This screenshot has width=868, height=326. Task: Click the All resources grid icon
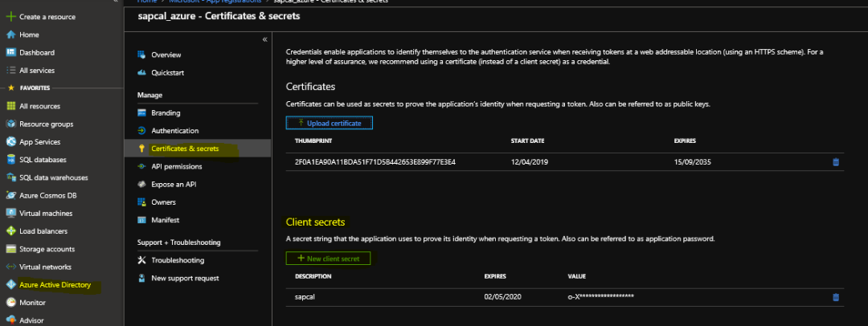(x=10, y=106)
